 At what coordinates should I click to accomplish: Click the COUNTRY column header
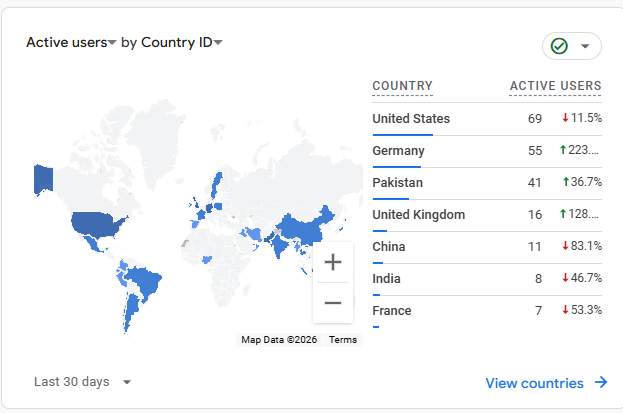[402, 86]
